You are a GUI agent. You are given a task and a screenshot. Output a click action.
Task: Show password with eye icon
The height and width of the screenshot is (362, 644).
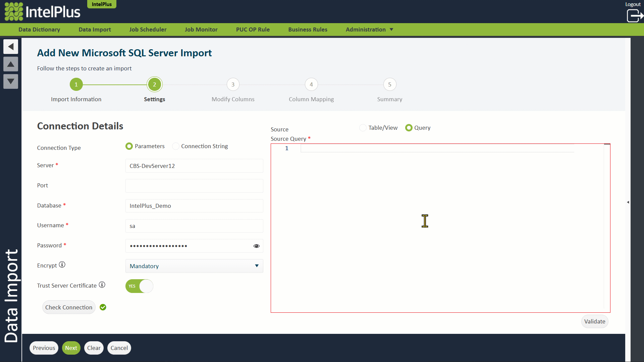(x=256, y=246)
